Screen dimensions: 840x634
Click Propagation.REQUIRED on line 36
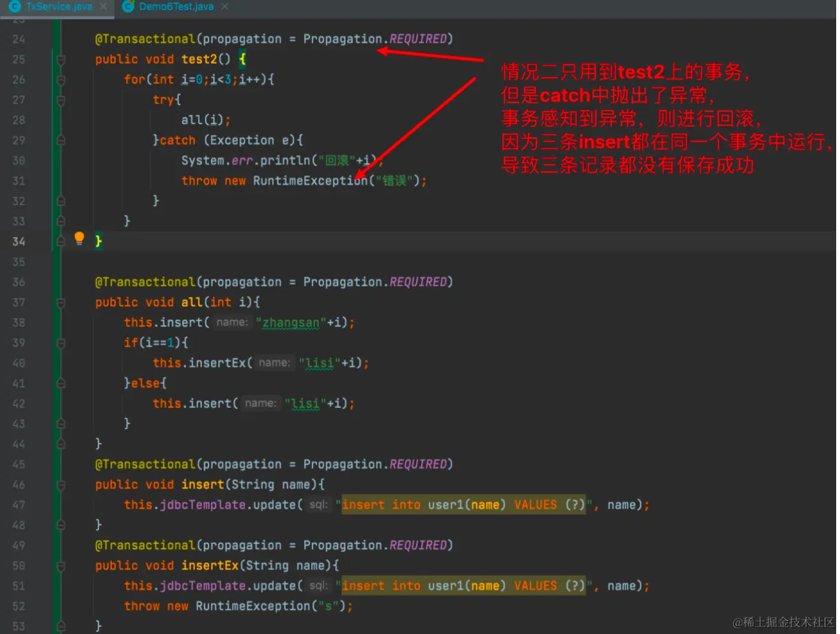pos(375,282)
